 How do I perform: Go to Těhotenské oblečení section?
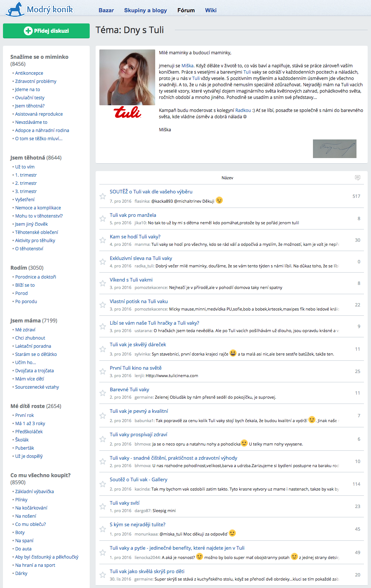coord(36,232)
